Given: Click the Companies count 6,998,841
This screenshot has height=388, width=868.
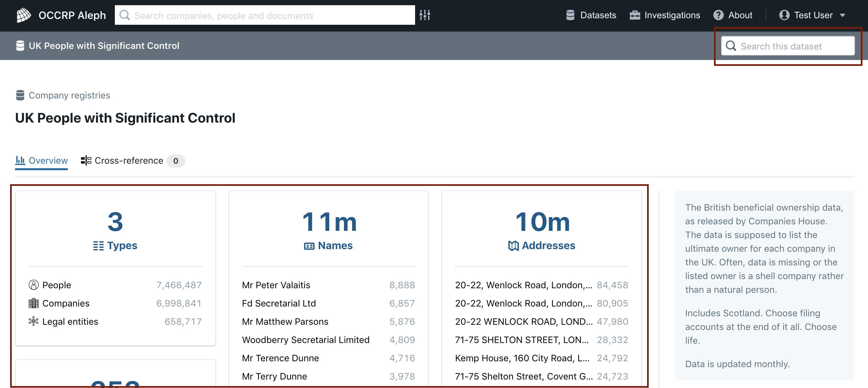Looking at the screenshot, I should pos(179,303).
